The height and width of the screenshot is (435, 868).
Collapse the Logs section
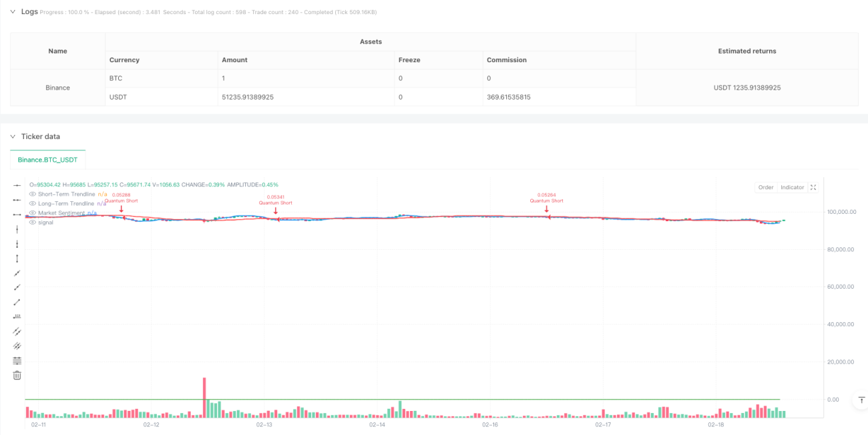click(12, 11)
